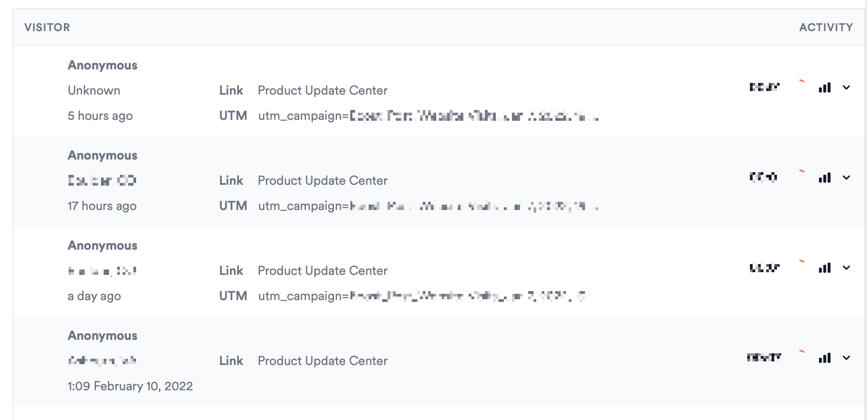Screen dimensions: 868x420
Task: Select the Anonymous visitor seen 17 hours ago
Action: pyautogui.click(x=102, y=155)
